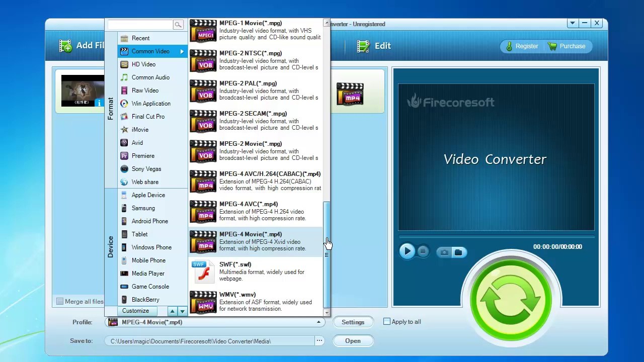
Task: Expand the Common Video submenu arrow
Action: (x=182, y=51)
